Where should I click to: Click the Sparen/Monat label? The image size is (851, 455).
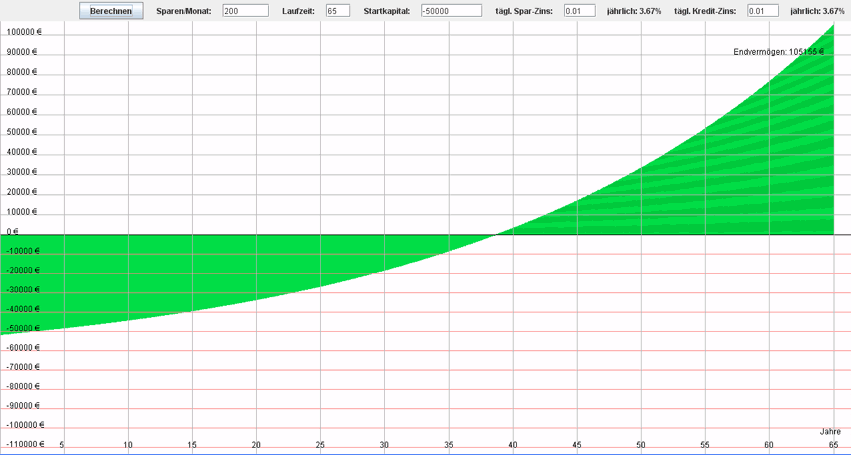(184, 11)
